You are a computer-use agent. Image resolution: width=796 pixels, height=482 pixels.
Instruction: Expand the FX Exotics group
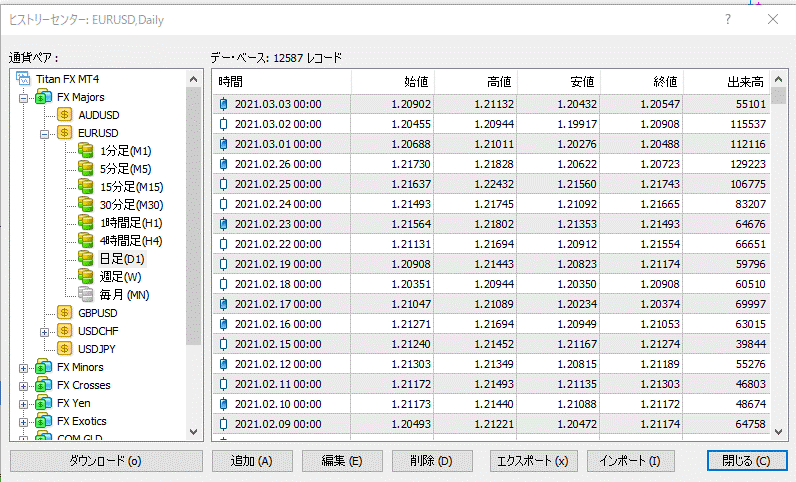click(23, 423)
